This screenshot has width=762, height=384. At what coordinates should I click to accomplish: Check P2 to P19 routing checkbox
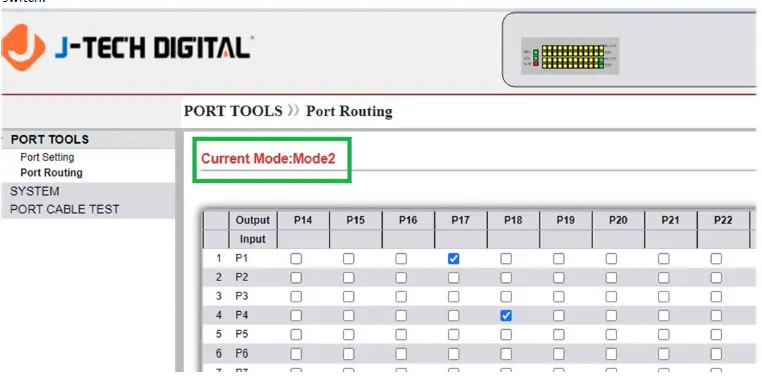[x=558, y=278]
